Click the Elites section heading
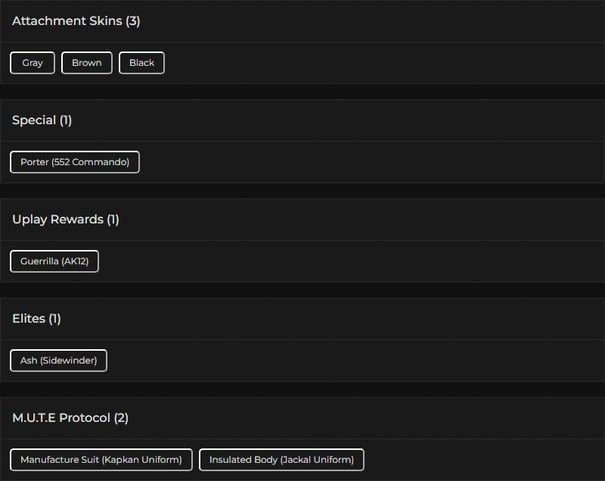The width and height of the screenshot is (605, 481). coord(28,318)
